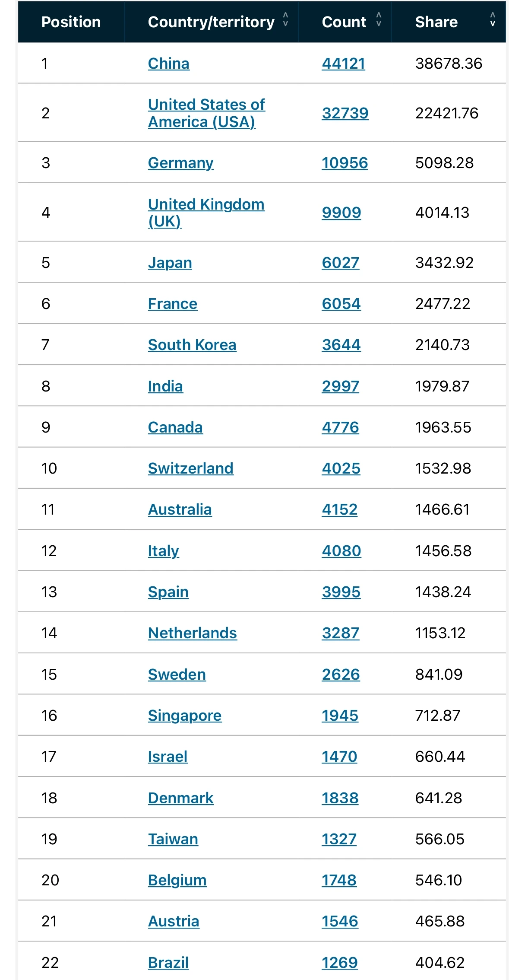The height and width of the screenshot is (980, 509).
Task: Open the South Korea link
Action: point(192,345)
